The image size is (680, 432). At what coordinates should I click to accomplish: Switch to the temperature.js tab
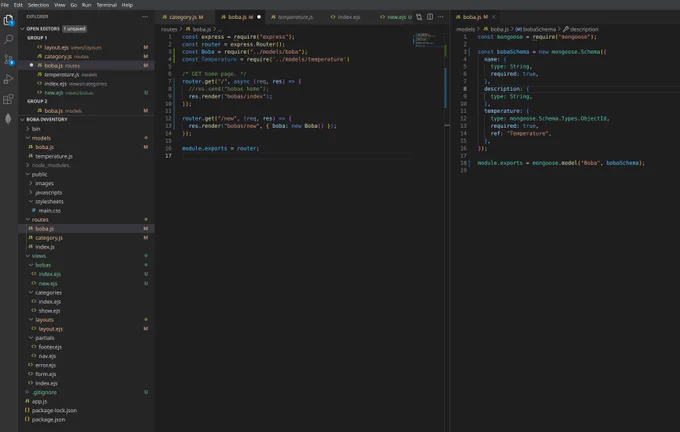coord(292,17)
